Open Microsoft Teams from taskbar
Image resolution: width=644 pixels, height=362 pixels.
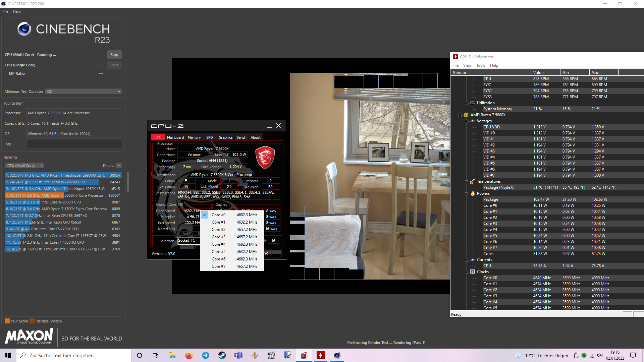click(238, 355)
